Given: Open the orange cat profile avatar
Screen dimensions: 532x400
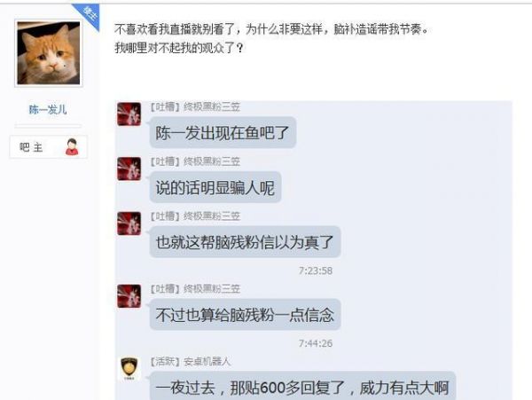Looking at the screenshot, I should tap(49, 53).
